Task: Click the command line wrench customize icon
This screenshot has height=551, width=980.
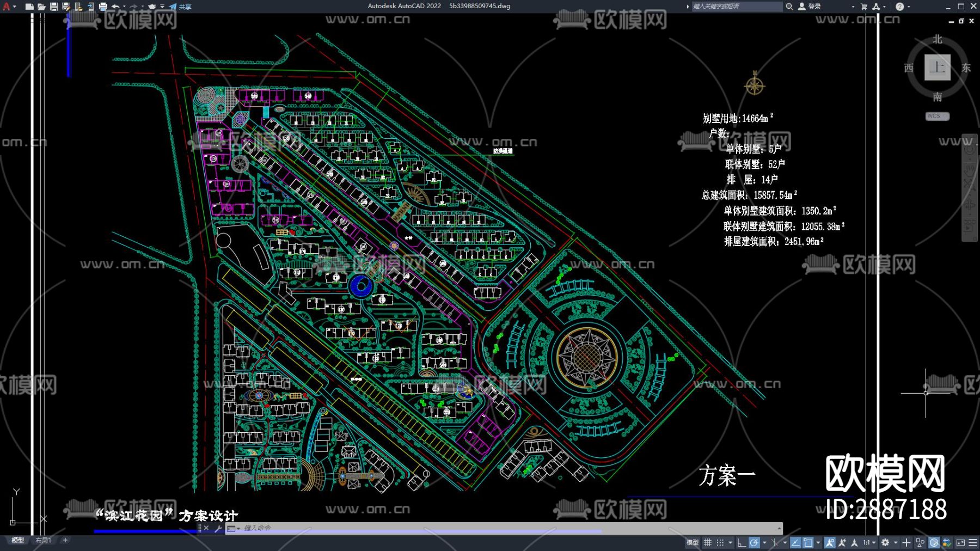Action: (218, 528)
